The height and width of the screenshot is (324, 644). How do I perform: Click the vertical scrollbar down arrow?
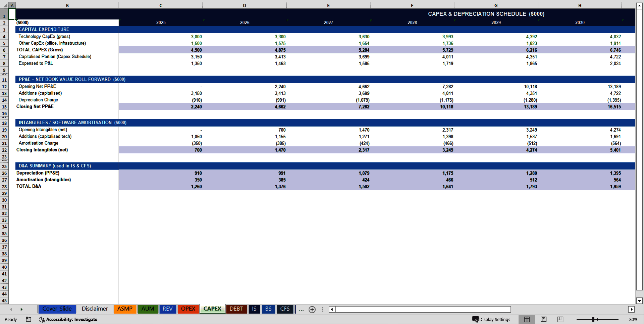pyautogui.click(x=640, y=301)
